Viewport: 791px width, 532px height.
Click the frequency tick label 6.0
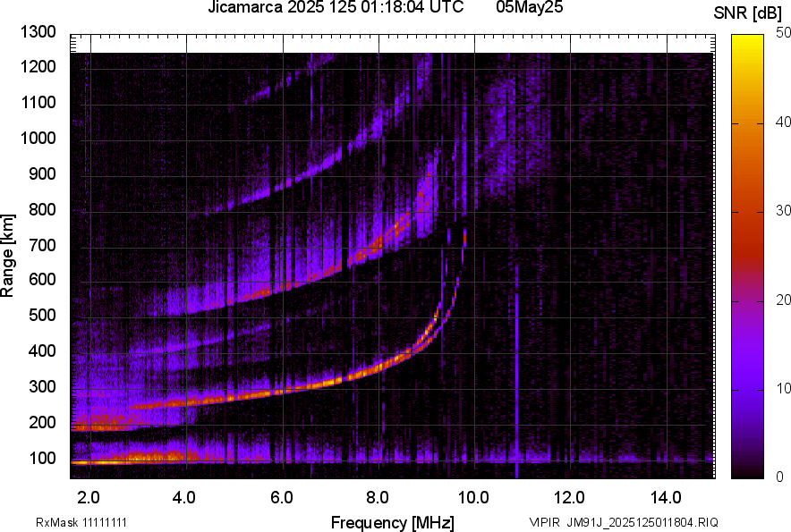pos(282,498)
